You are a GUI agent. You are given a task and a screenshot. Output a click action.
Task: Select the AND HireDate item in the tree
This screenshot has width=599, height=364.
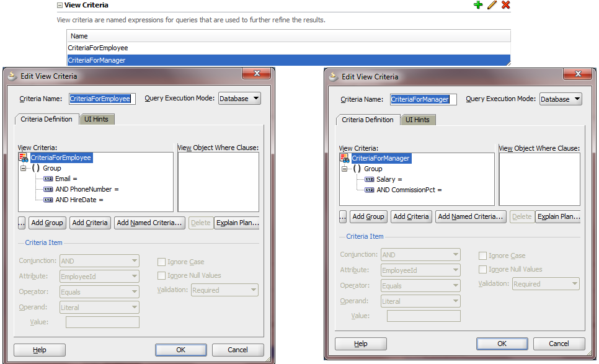click(x=79, y=200)
